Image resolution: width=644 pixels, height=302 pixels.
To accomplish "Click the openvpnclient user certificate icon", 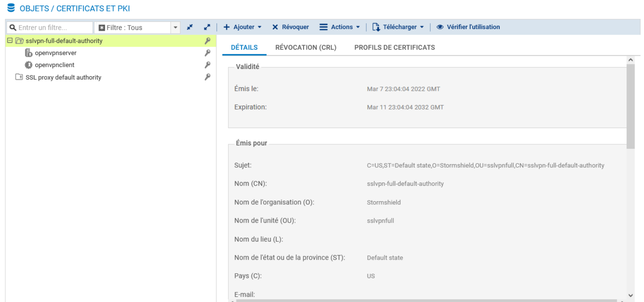I will (28, 65).
